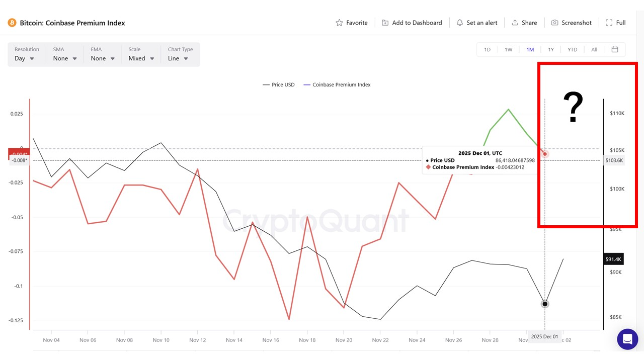This screenshot has width=644, height=362.
Task: Toggle Coinbase Premium Index legend series
Action: click(x=337, y=85)
